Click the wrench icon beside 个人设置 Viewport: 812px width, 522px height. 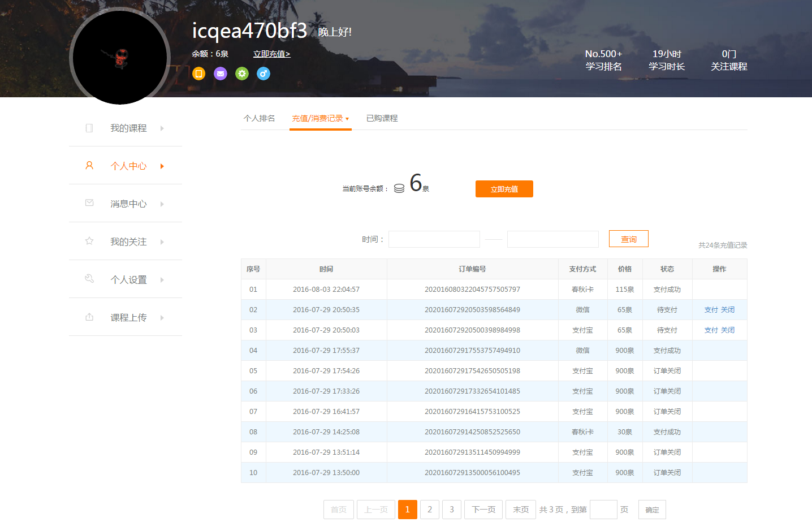pos(89,278)
